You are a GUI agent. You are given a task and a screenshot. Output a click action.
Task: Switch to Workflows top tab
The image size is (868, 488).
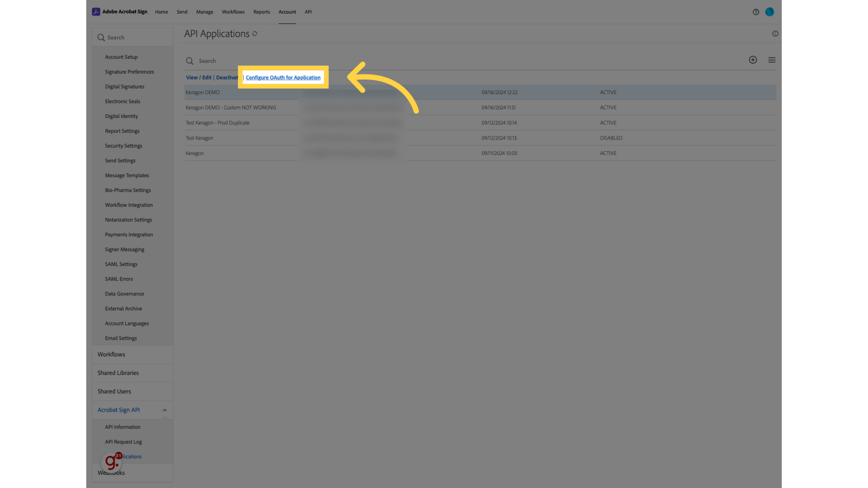[x=233, y=12]
